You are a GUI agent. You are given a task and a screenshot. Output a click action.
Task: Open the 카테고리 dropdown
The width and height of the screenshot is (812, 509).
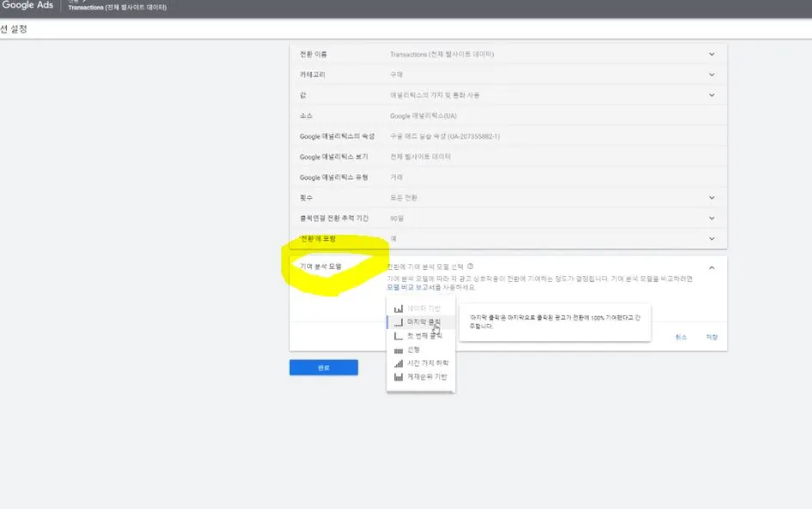pos(713,74)
